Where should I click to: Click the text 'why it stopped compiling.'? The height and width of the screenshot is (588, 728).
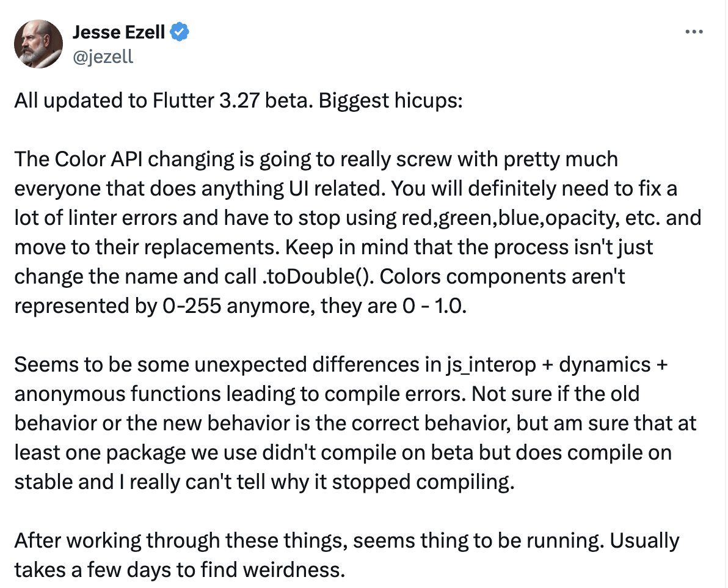pyautogui.click(x=393, y=482)
